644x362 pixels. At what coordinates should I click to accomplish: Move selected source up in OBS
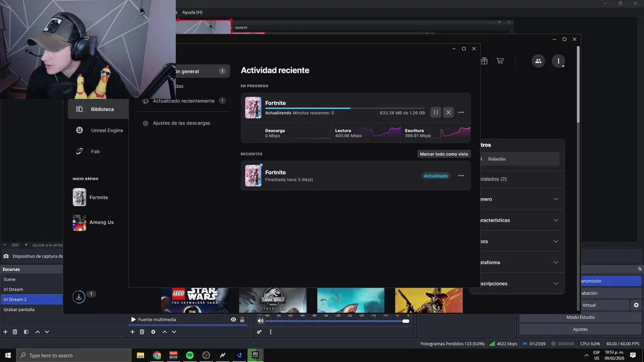[165, 332]
